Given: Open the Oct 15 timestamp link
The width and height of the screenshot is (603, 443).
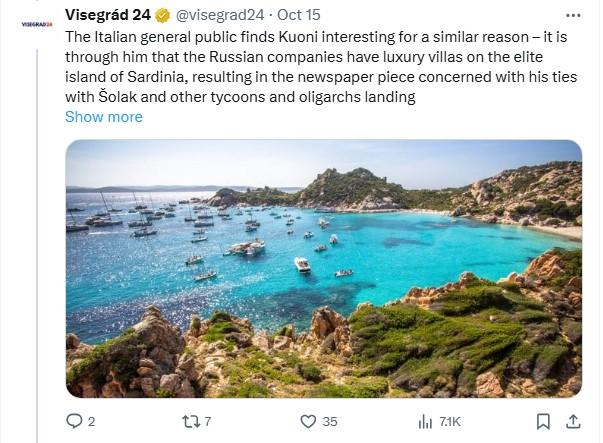Looking at the screenshot, I should pos(298,15).
